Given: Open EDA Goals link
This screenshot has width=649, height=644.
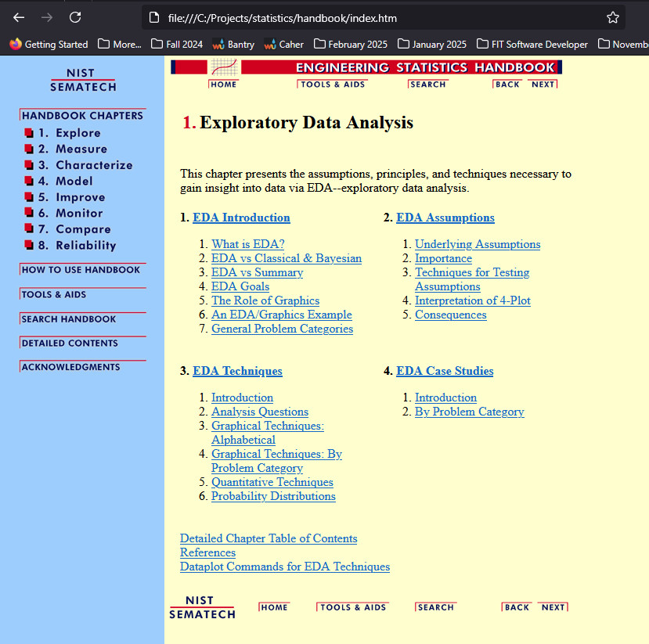Looking at the screenshot, I should point(240,286).
